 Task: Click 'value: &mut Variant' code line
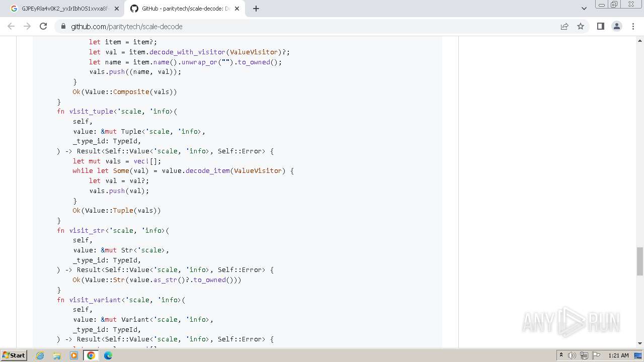(x=143, y=319)
